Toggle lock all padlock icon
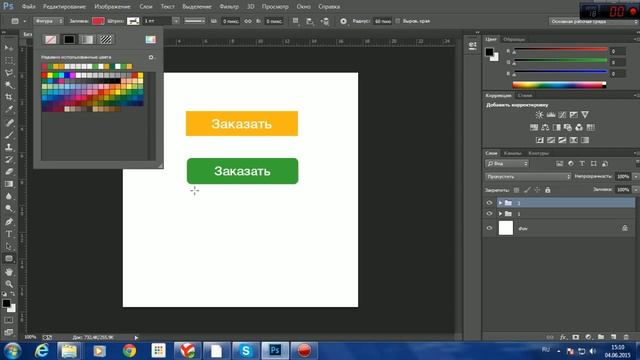This screenshot has width=640, height=360. click(548, 190)
